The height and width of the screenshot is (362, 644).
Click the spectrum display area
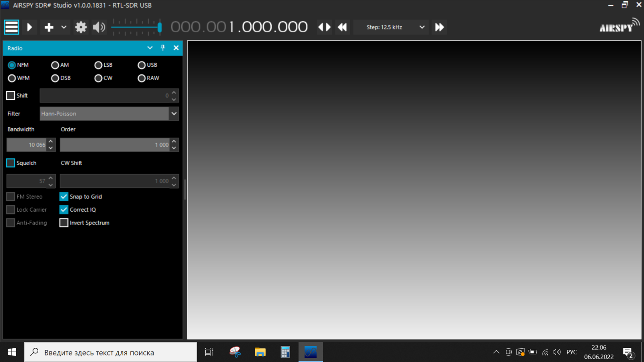click(x=414, y=190)
